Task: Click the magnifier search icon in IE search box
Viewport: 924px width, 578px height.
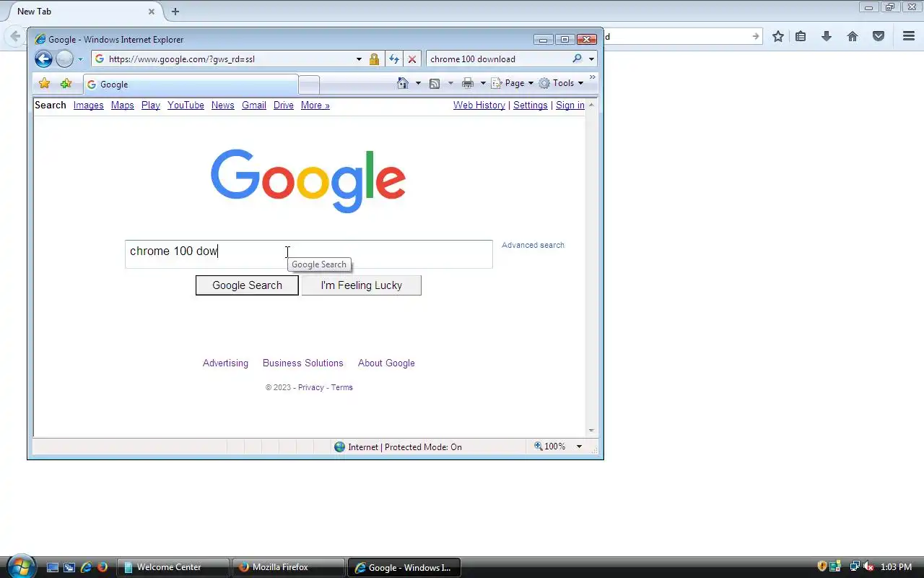Action: click(x=577, y=59)
